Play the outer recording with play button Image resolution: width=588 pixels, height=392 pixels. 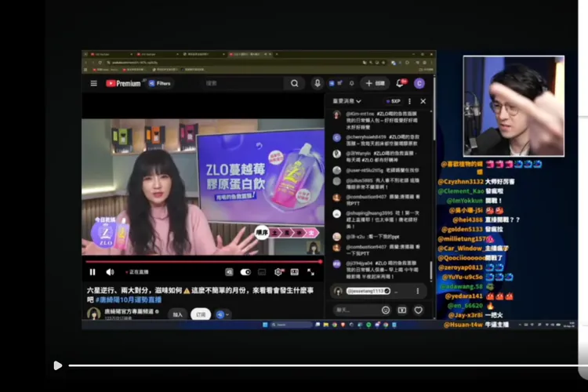pyautogui.click(x=57, y=365)
